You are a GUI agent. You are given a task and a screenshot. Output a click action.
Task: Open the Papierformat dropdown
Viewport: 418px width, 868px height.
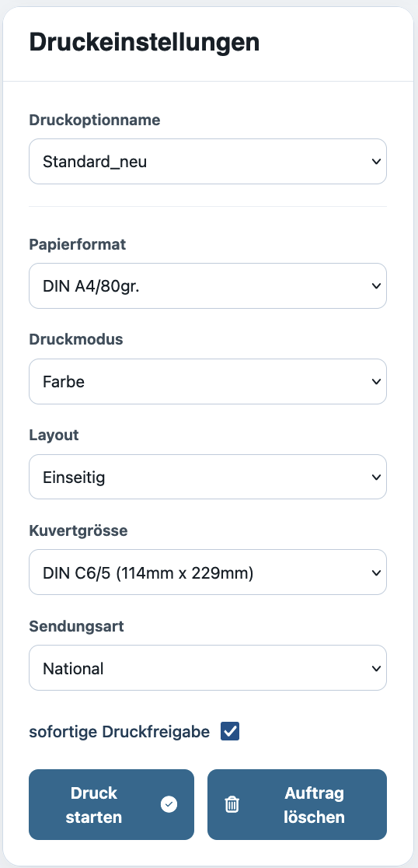(x=208, y=285)
